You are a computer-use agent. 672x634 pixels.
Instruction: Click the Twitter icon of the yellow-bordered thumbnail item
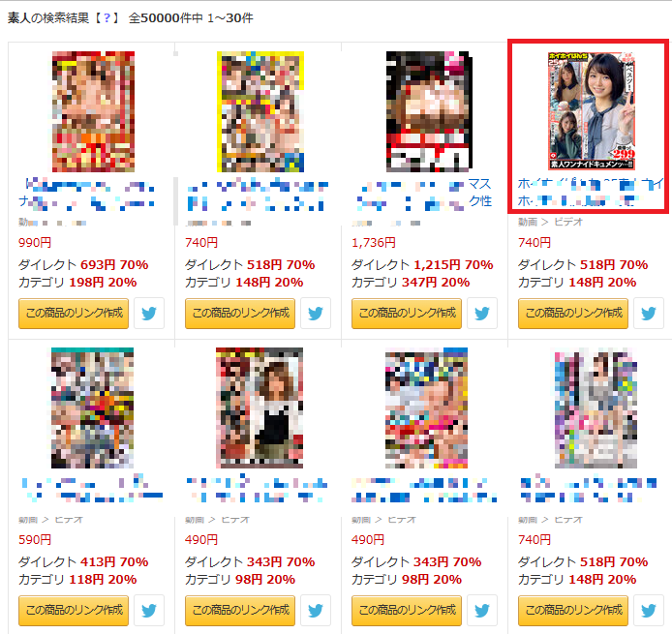[x=316, y=314]
